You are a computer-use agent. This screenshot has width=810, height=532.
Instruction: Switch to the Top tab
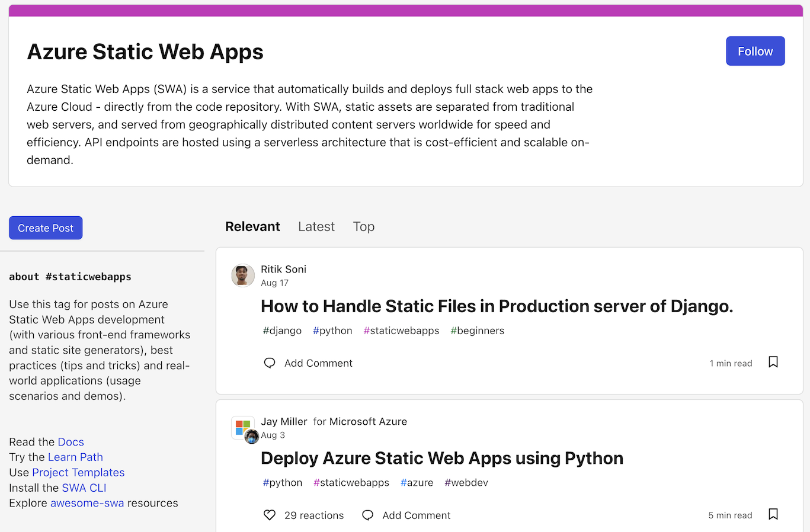tap(364, 227)
